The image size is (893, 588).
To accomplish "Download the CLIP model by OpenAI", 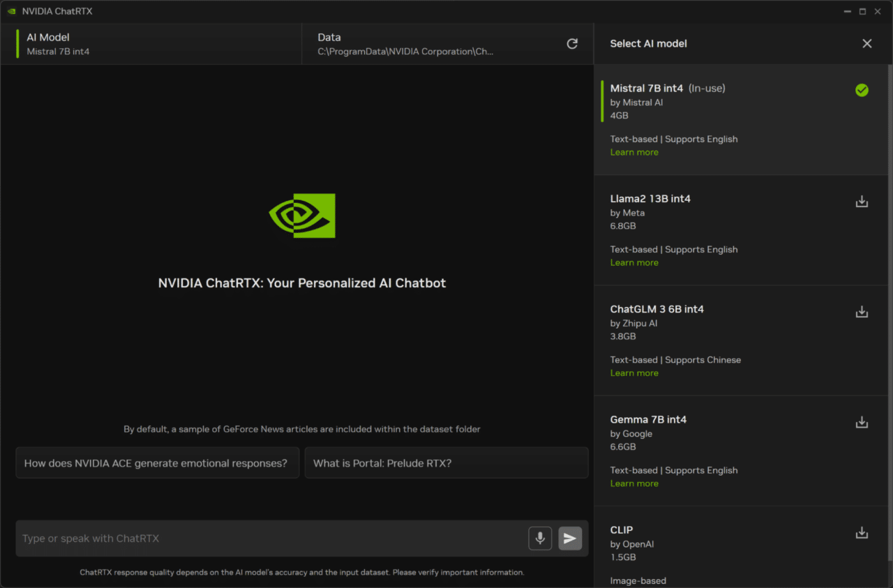I will [x=862, y=532].
